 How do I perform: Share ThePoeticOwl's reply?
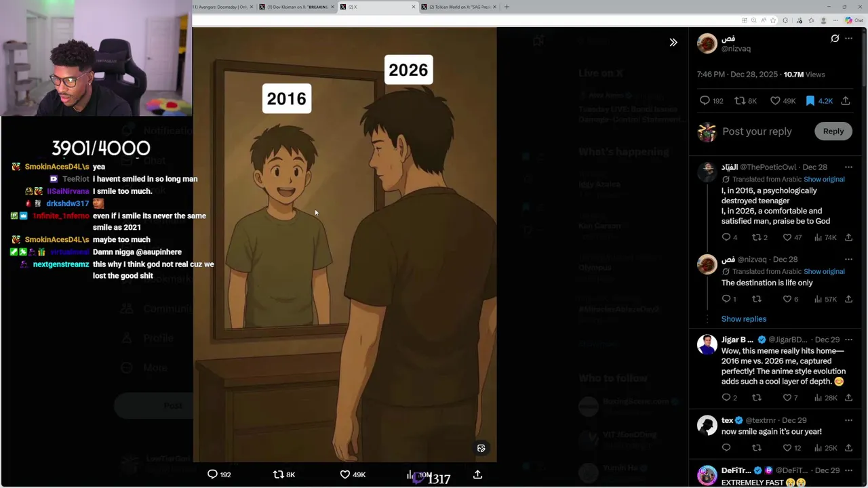tap(848, 237)
